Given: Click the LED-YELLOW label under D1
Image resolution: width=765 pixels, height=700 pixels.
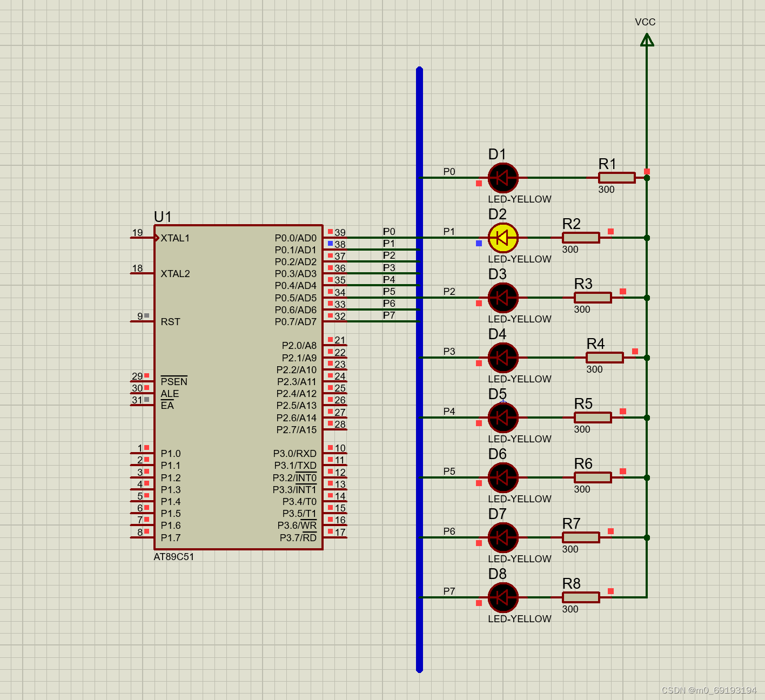Looking at the screenshot, I should (520, 199).
